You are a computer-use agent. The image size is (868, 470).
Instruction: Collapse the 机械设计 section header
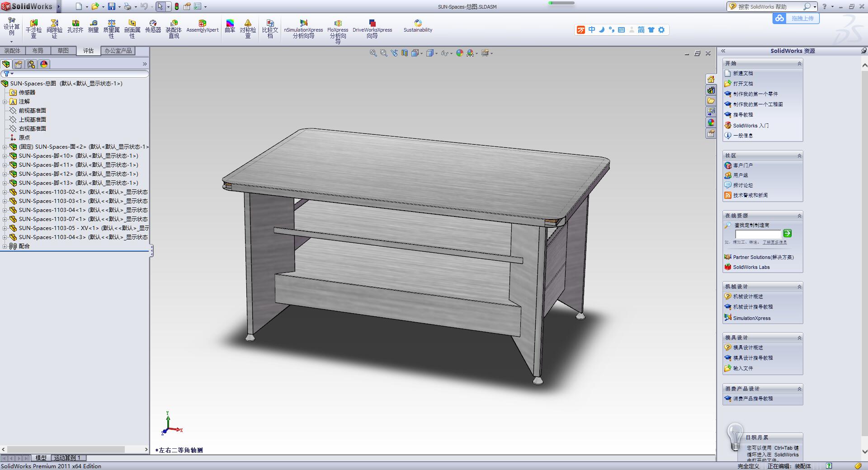(x=799, y=287)
